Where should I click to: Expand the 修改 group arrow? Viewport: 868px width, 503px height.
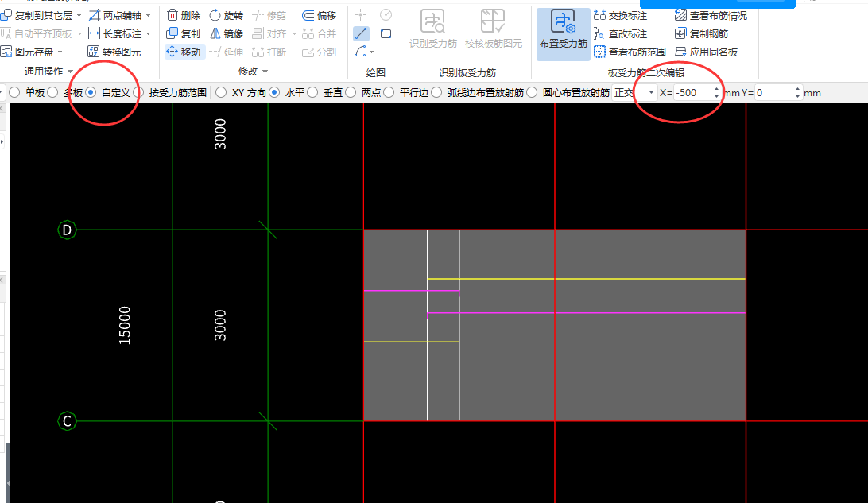pyautogui.click(x=265, y=72)
